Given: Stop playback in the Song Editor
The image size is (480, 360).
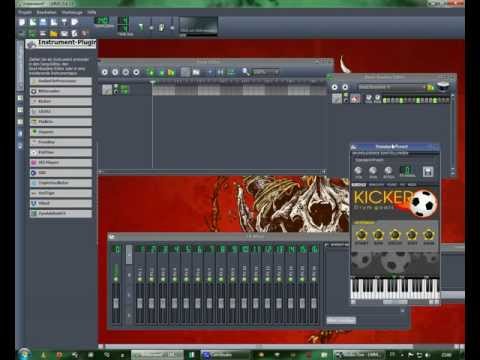Looking at the screenshot, I should coord(136,72).
